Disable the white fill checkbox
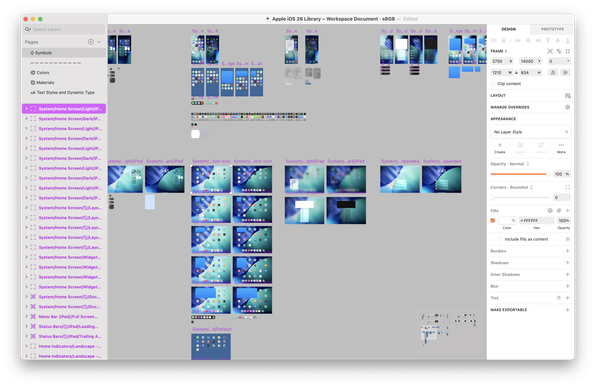The image size is (595, 387). [493, 220]
